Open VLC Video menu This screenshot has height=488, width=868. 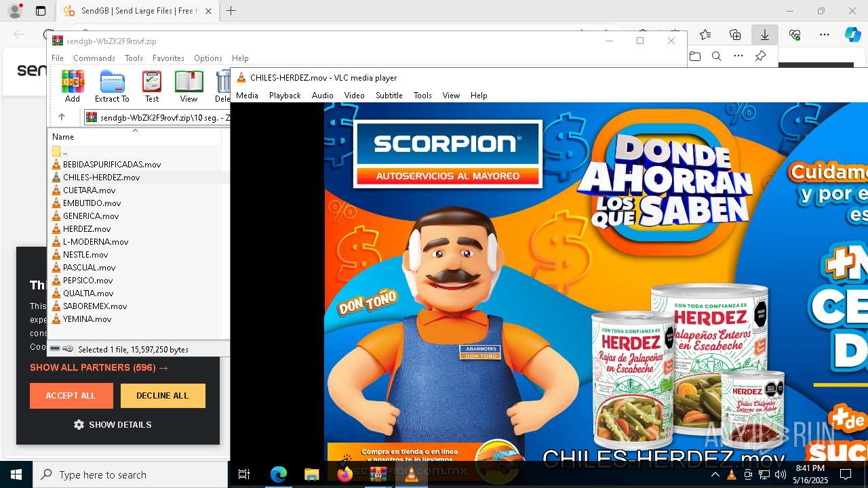tap(354, 96)
